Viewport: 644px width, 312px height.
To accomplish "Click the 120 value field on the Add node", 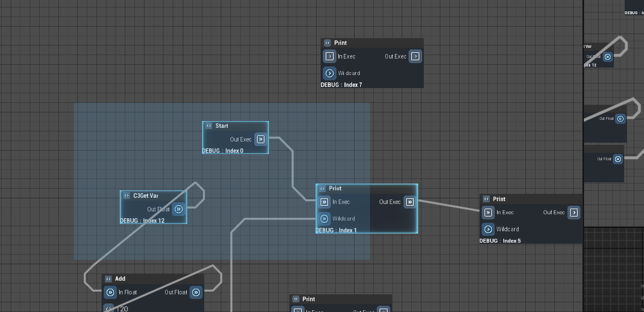I will [122, 308].
